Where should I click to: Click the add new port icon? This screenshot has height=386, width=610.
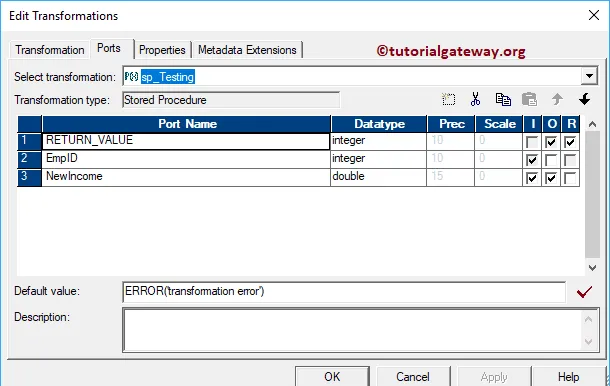point(449,100)
